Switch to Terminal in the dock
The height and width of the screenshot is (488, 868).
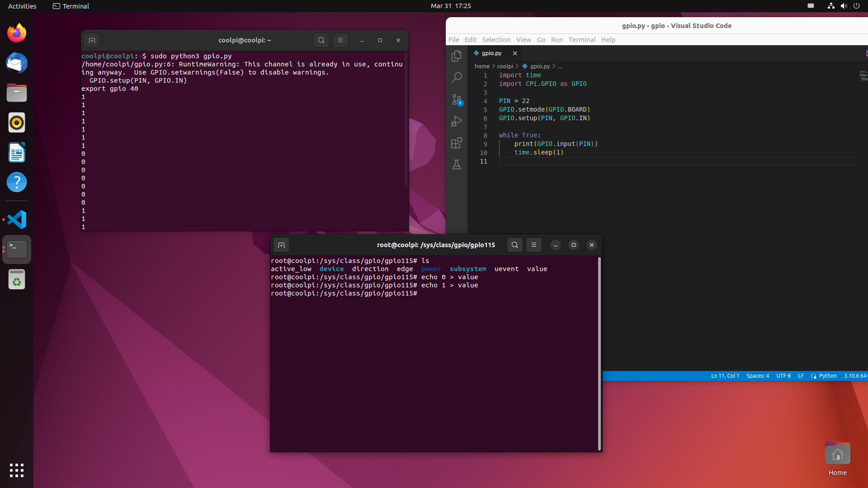(17, 249)
